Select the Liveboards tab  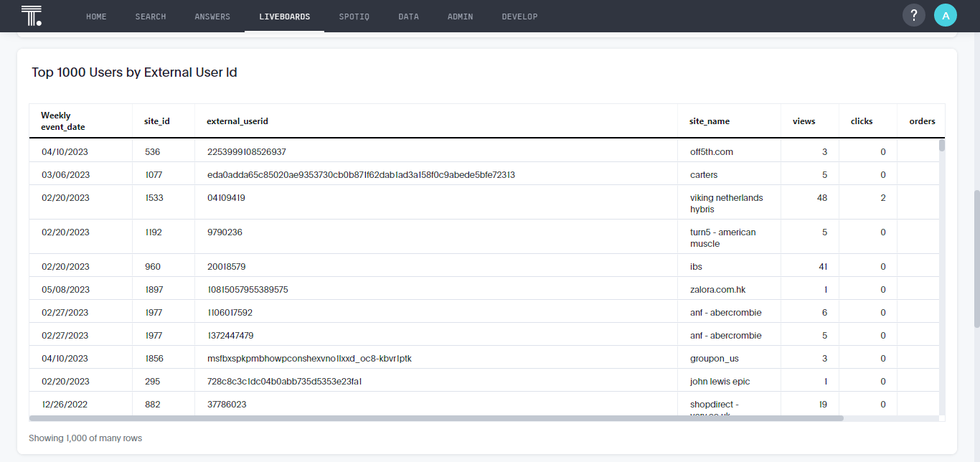(284, 16)
